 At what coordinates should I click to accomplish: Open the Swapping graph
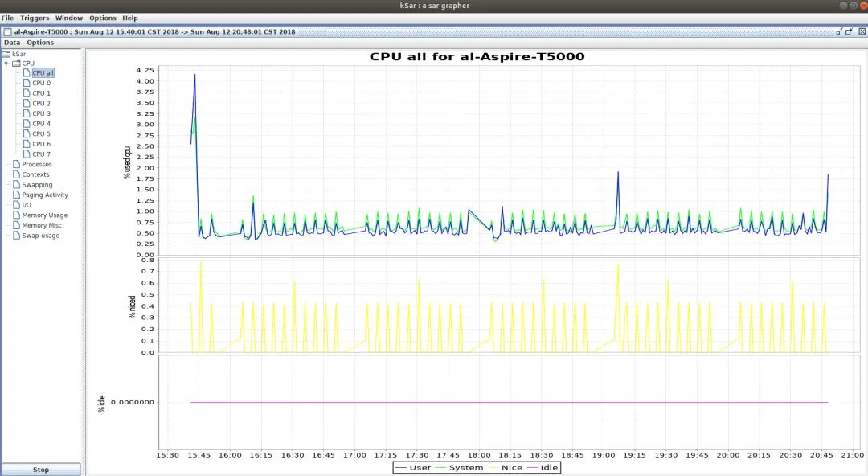(38, 184)
